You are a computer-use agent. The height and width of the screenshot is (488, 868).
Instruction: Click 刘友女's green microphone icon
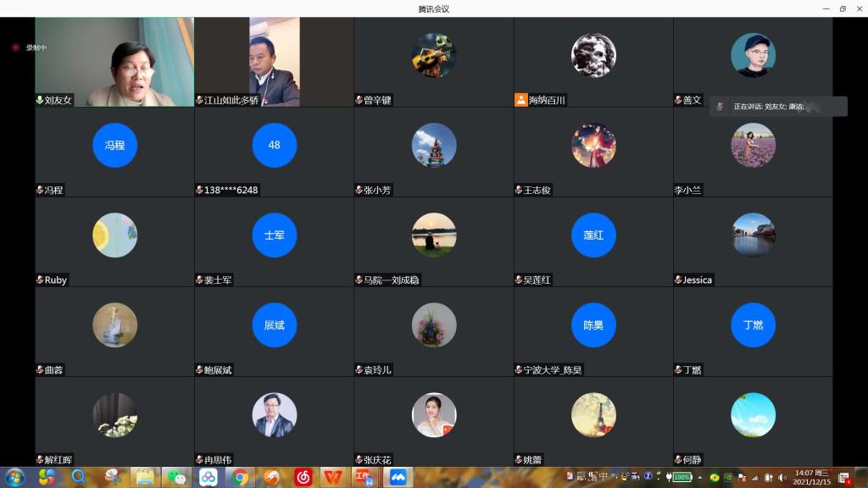coord(40,100)
